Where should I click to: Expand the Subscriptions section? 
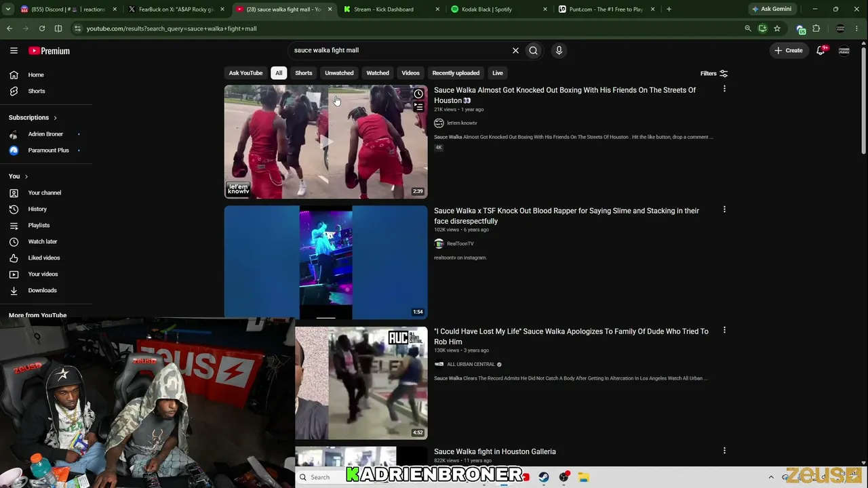tap(33, 118)
